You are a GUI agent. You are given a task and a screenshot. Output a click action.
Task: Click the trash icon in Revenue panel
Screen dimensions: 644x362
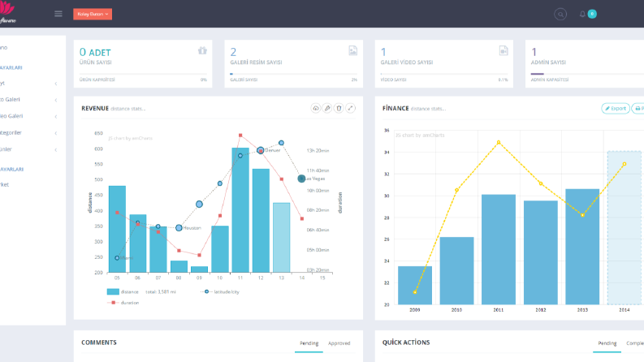coord(339,108)
